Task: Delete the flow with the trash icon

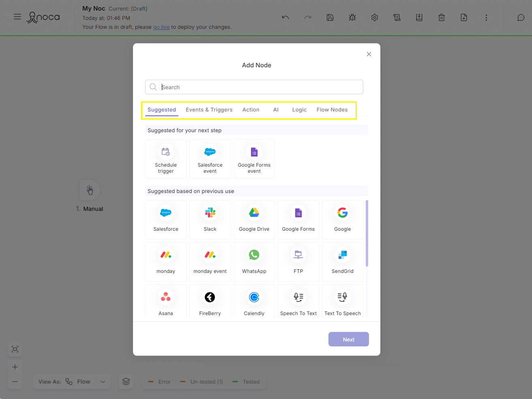Action: pos(442,17)
